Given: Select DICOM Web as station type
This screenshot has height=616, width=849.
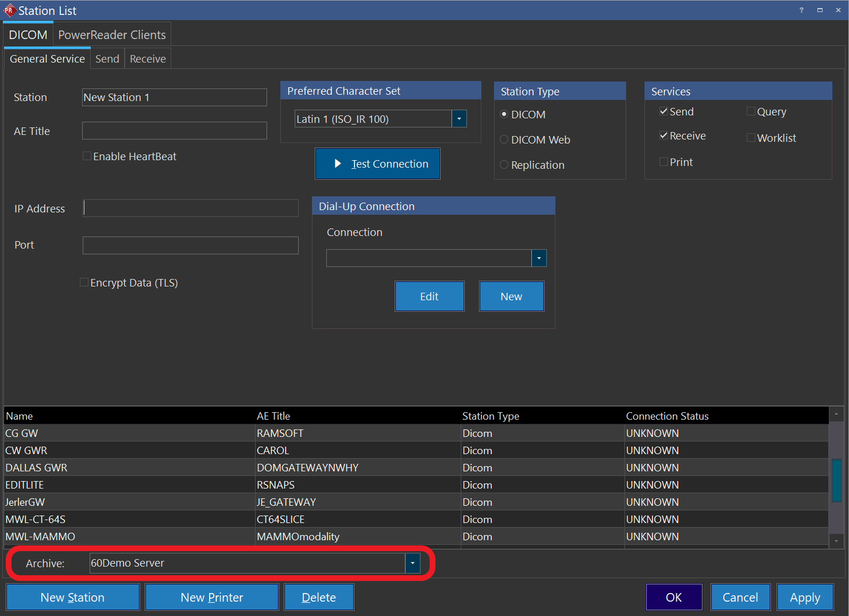Looking at the screenshot, I should pos(504,139).
